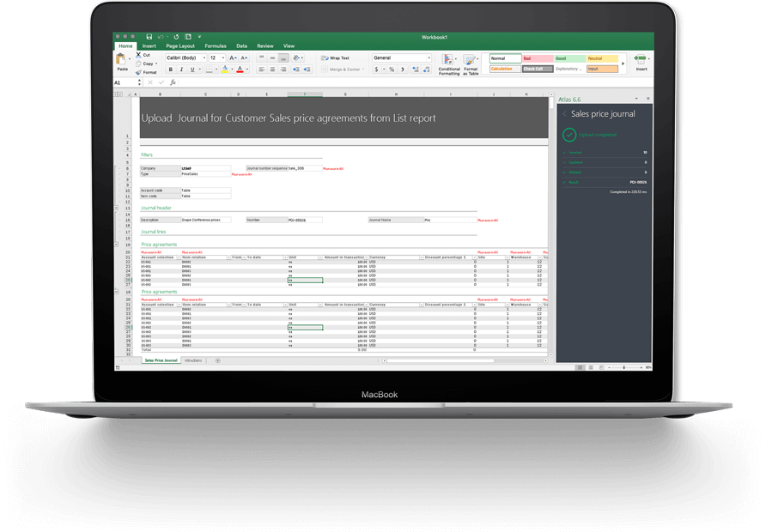Click the increase decimal icon
The height and width of the screenshot is (532, 766).
click(416, 70)
